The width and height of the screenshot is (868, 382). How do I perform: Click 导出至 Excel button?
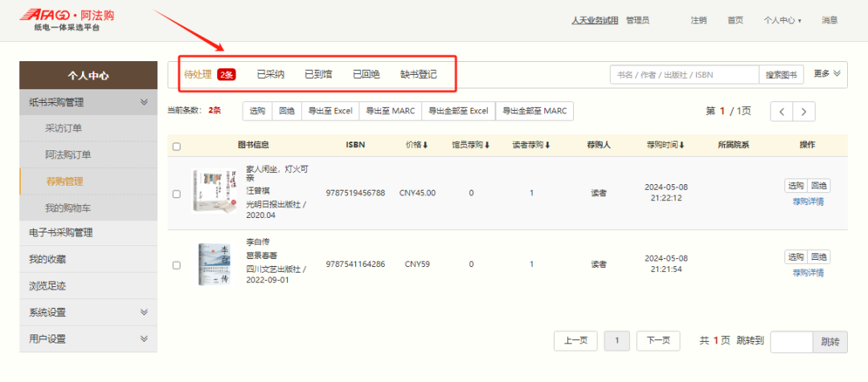330,111
